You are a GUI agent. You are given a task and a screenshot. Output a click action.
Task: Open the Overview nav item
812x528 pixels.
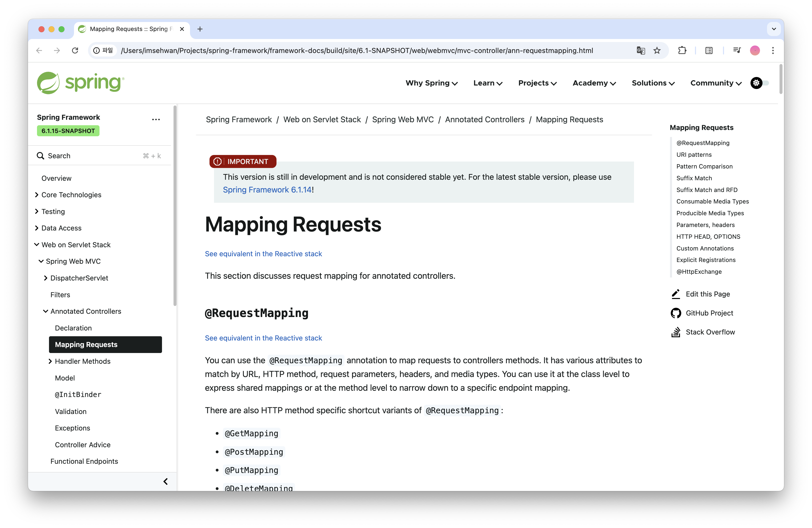pos(56,178)
